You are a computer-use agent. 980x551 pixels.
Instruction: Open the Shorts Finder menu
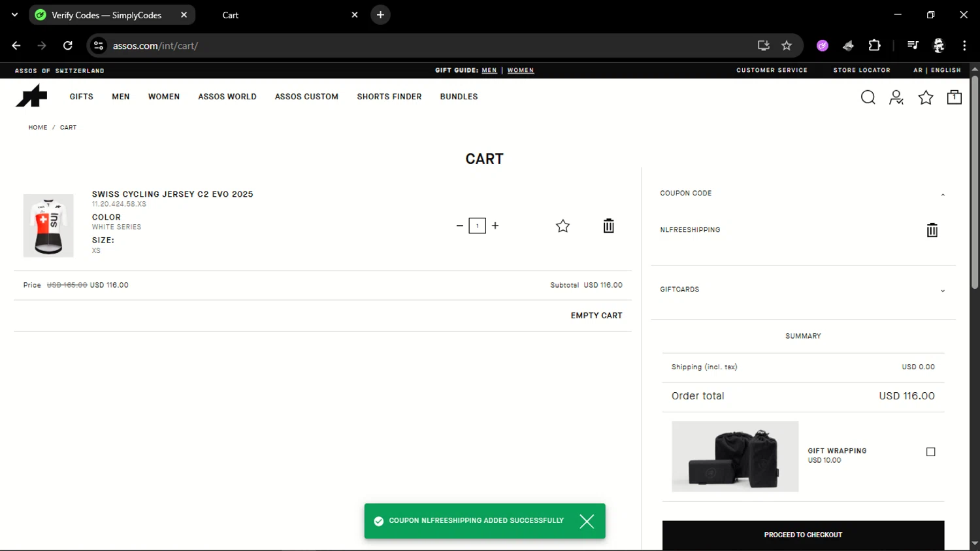coord(389,97)
